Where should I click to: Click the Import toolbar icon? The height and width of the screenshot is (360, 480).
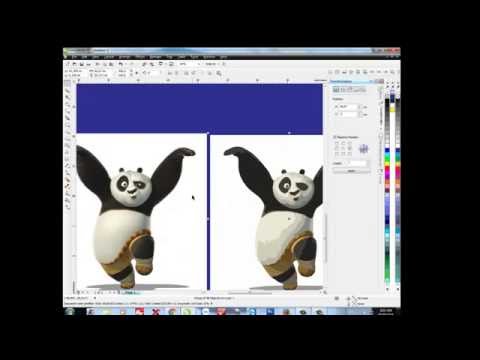(144, 64)
